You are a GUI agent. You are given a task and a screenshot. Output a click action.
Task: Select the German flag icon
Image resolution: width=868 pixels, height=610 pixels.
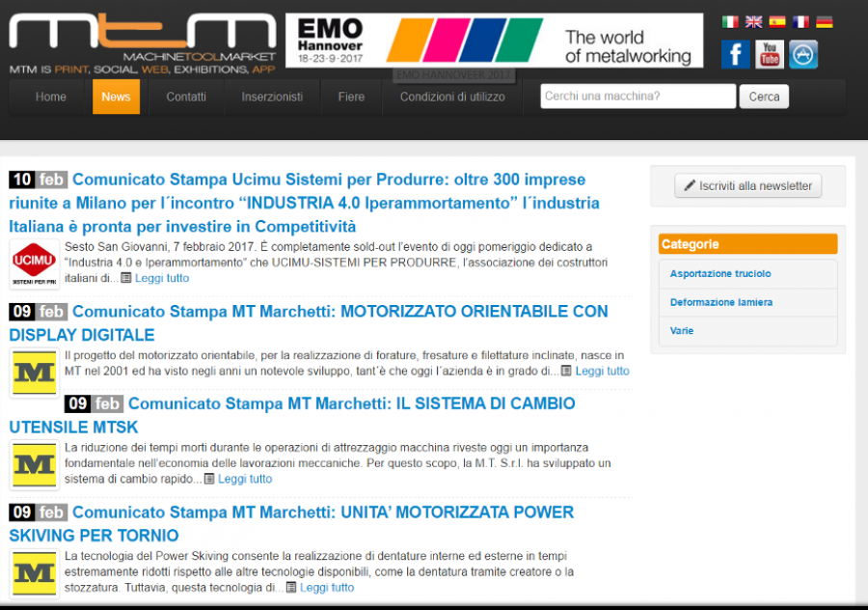click(x=824, y=21)
